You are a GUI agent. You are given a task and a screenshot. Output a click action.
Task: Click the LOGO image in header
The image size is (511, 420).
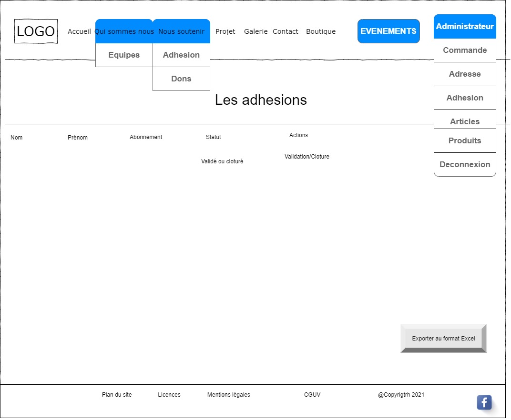coord(36,31)
